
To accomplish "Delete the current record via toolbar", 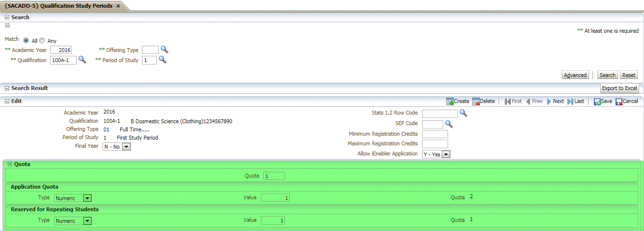I will click(476, 102).
